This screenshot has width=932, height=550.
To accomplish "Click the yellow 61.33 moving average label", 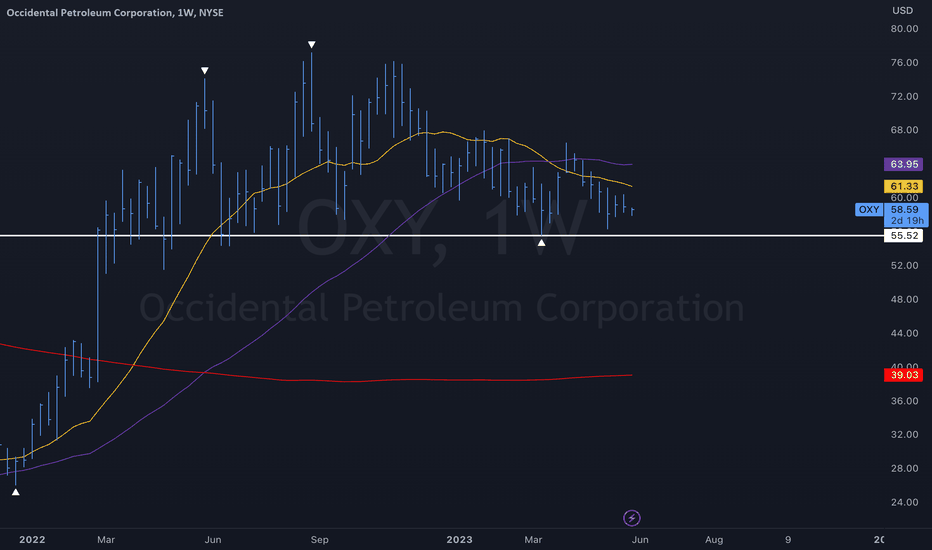I will 903,186.
